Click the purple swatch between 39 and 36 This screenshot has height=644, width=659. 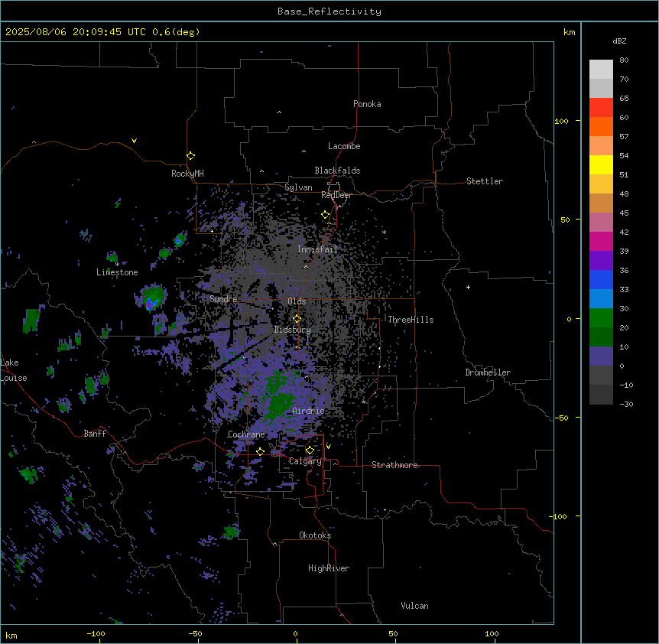pyautogui.click(x=601, y=261)
